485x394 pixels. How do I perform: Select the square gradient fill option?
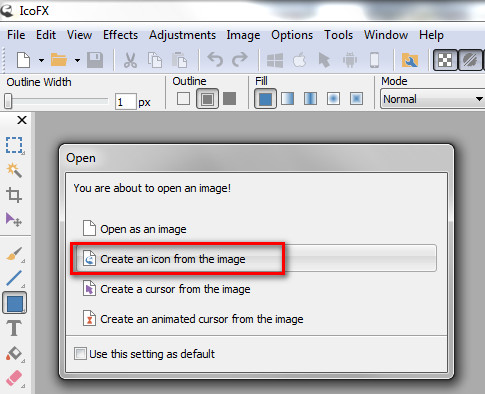coord(356,99)
